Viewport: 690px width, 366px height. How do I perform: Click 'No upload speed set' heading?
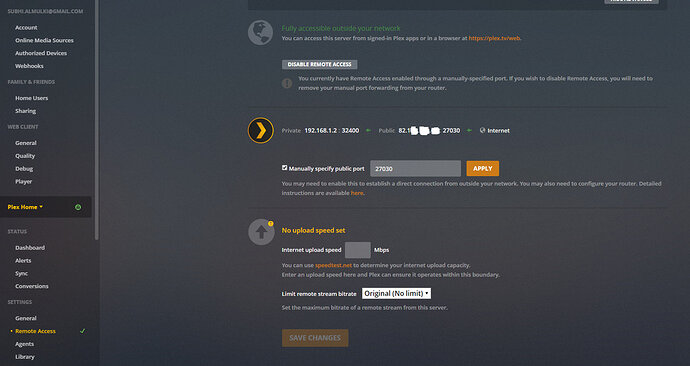tap(313, 230)
